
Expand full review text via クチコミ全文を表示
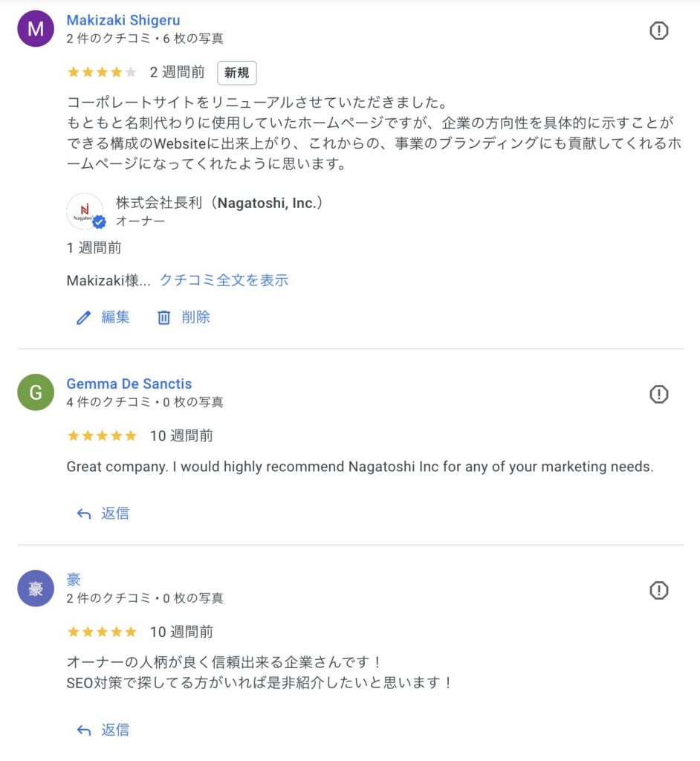coord(224,280)
